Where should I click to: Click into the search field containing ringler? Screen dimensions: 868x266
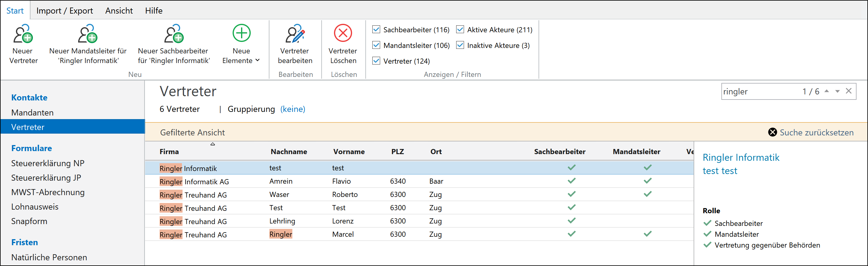pyautogui.click(x=758, y=92)
